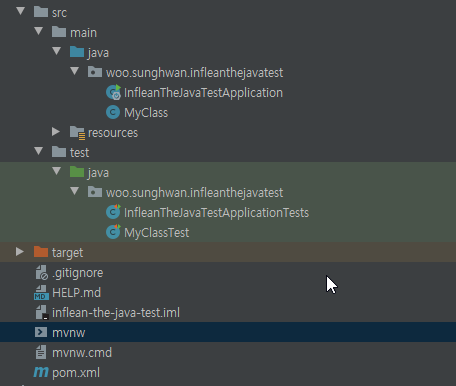This screenshot has height=386, width=456.
Task: Collapse the java folder under main
Action: pos(57,51)
